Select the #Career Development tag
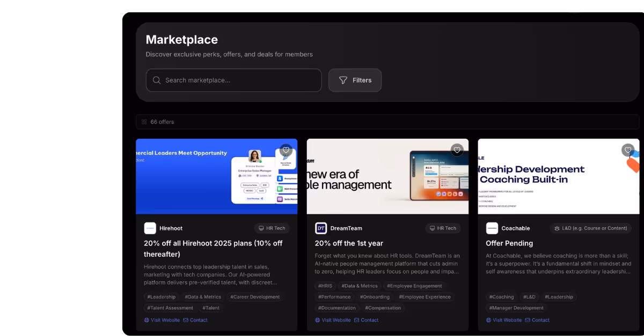 (255, 297)
